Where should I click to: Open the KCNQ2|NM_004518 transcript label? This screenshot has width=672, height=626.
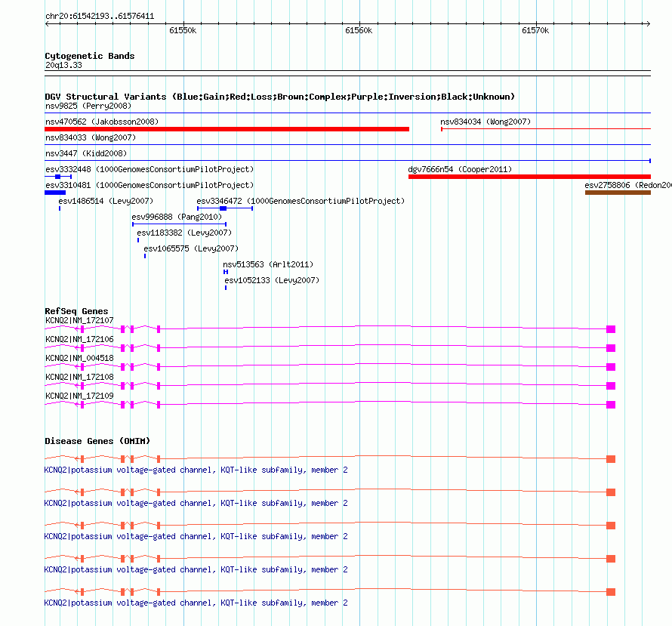pyautogui.click(x=80, y=358)
